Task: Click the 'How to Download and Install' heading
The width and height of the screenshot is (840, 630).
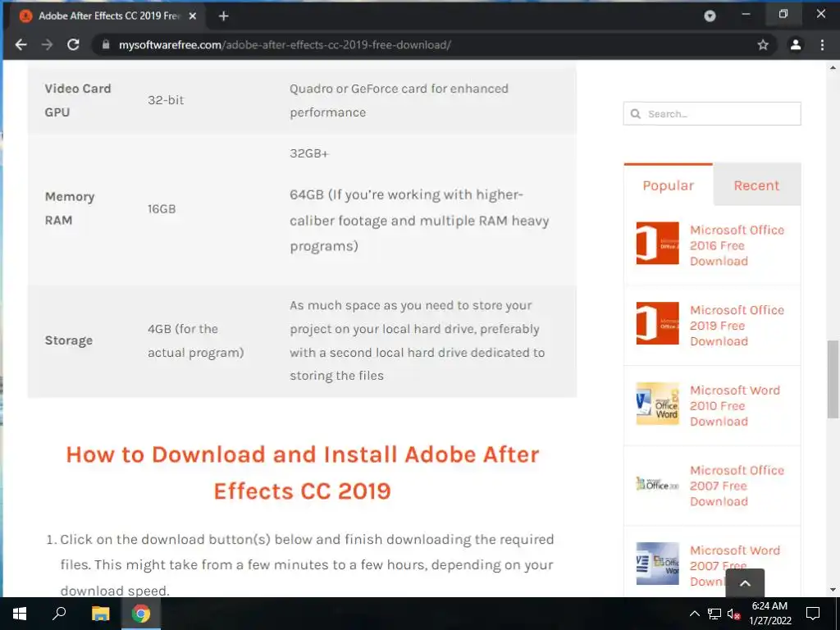Action: tap(302, 472)
